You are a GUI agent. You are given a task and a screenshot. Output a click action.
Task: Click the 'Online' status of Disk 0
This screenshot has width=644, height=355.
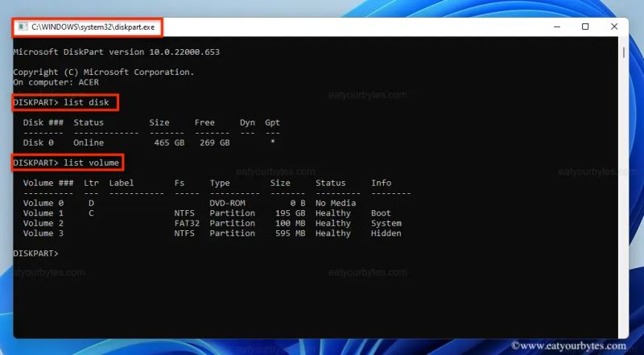click(89, 142)
